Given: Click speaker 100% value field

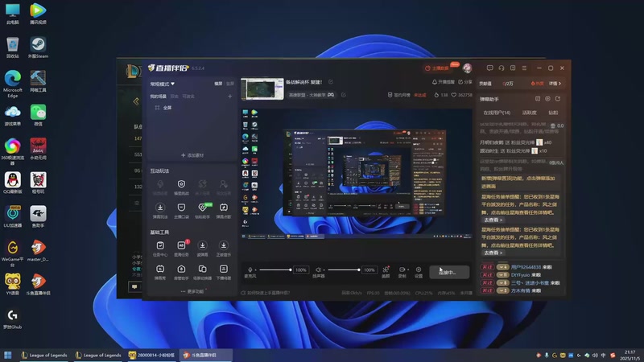Looking at the screenshot, I should (369, 269).
